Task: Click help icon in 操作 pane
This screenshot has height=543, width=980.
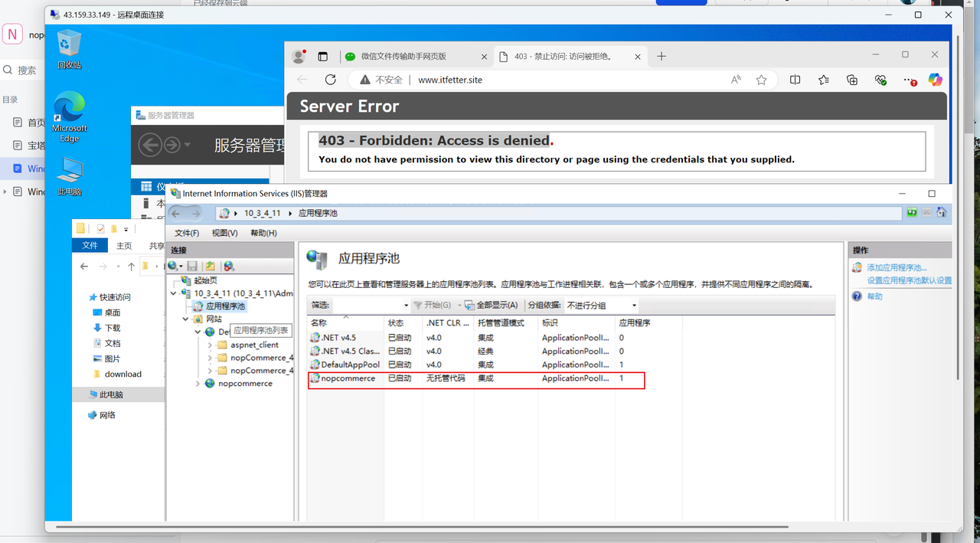Action: coord(857,296)
